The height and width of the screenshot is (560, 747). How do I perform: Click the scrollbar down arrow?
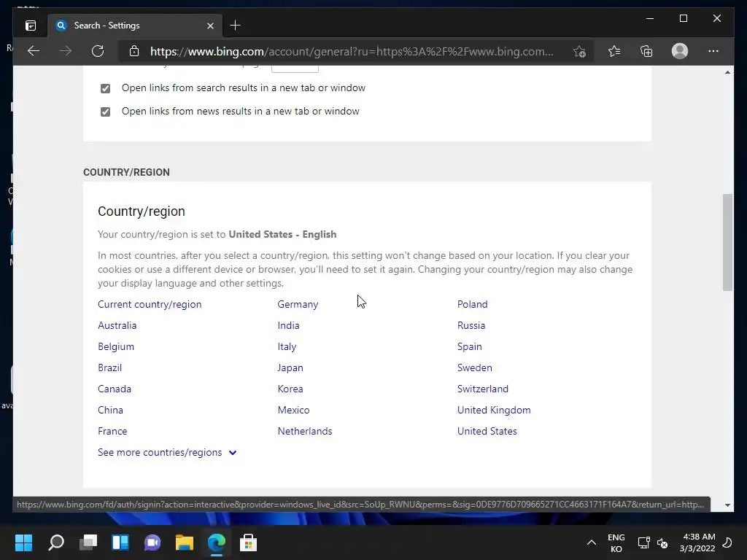727,505
